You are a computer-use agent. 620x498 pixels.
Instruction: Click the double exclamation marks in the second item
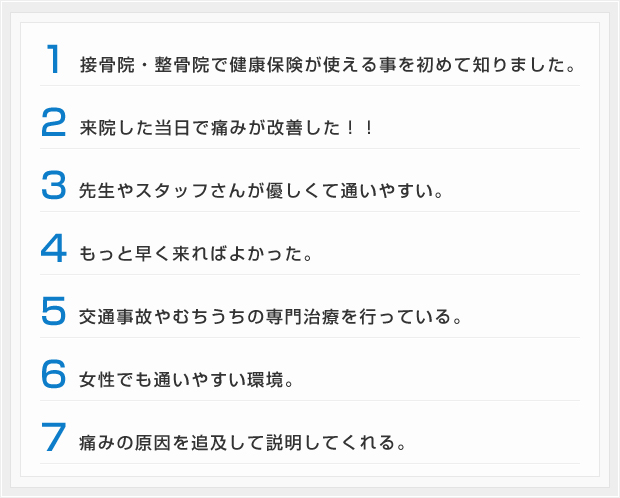[359, 127]
